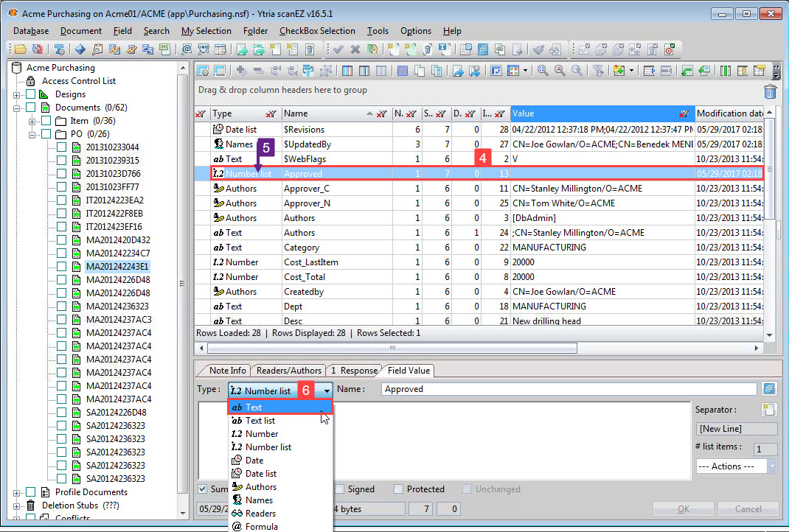
Task: Select the zoom in magnifier icon
Action: point(542,70)
